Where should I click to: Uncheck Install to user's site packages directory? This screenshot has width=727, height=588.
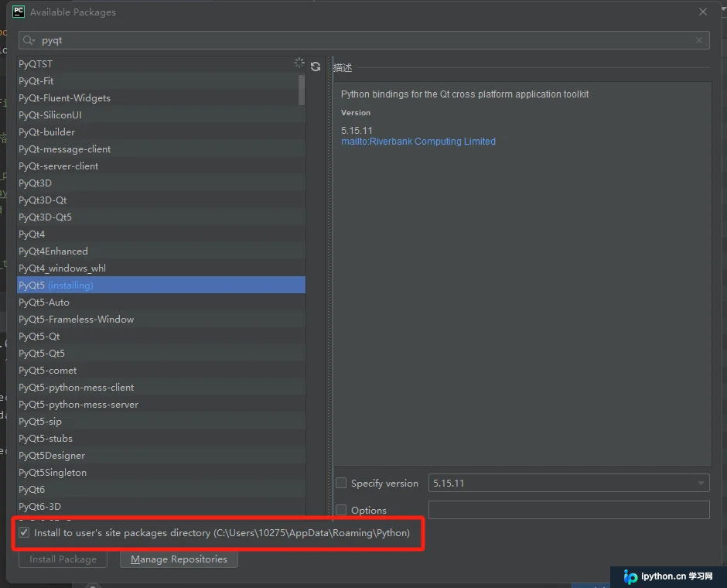(x=24, y=532)
